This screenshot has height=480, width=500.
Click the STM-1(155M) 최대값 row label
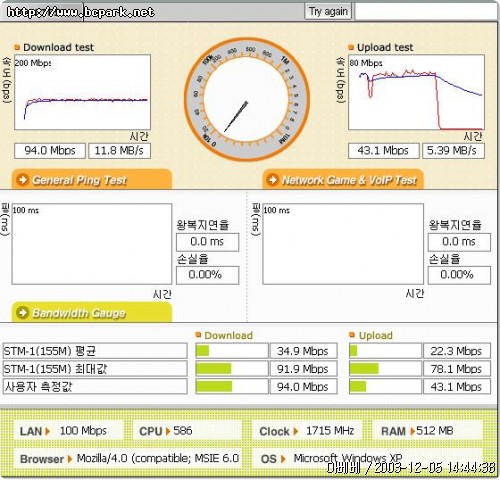click(95, 369)
